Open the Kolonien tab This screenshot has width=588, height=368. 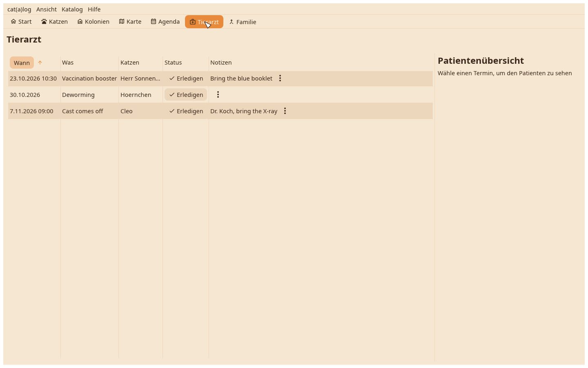coord(94,22)
